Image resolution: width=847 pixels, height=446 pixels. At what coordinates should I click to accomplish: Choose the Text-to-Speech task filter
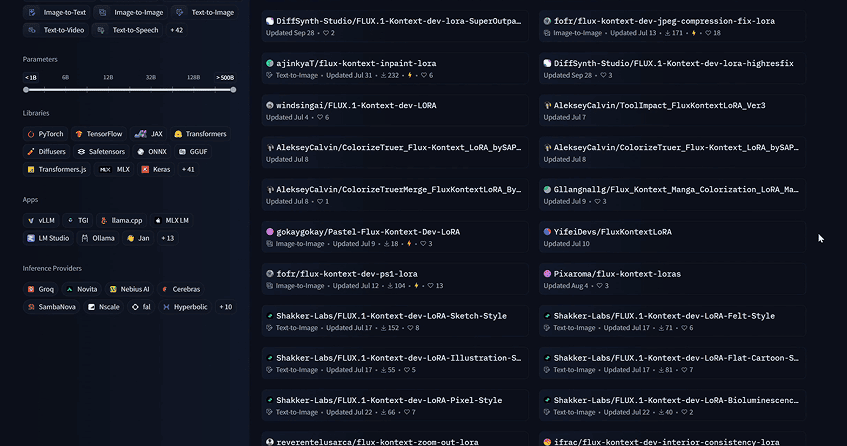[127, 30]
